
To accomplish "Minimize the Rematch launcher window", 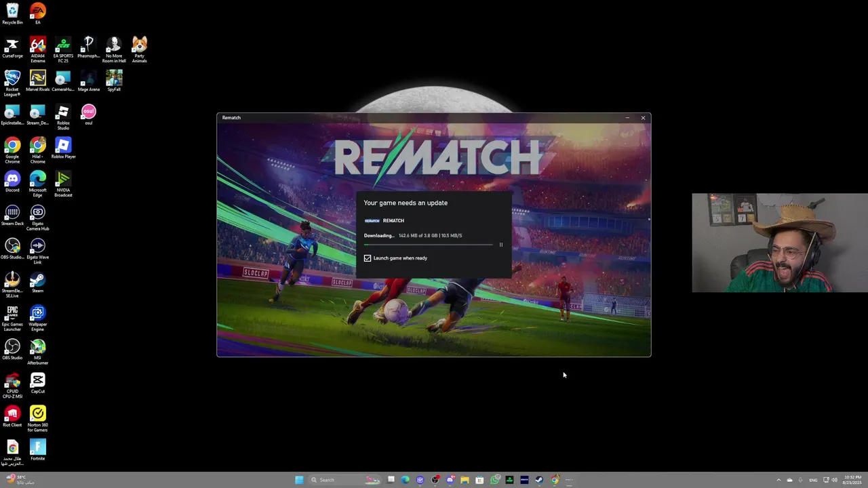I will click(x=627, y=118).
